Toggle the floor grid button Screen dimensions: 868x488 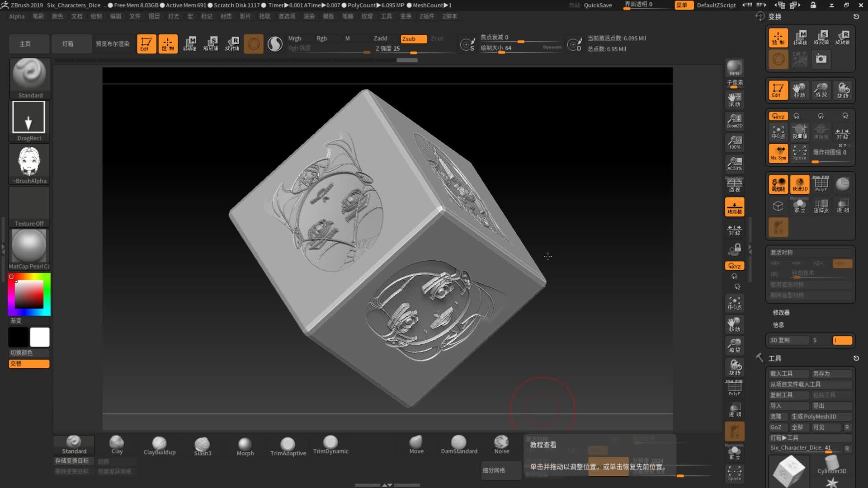click(x=734, y=206)
